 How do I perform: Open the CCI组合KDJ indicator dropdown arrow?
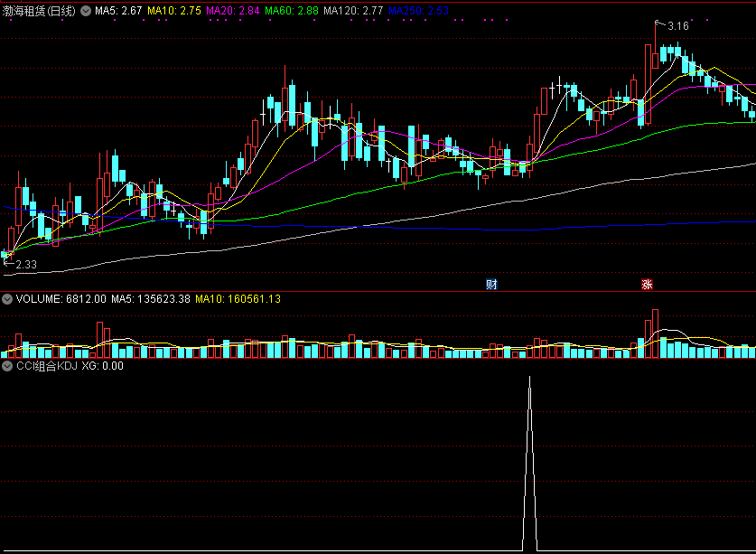6,366
